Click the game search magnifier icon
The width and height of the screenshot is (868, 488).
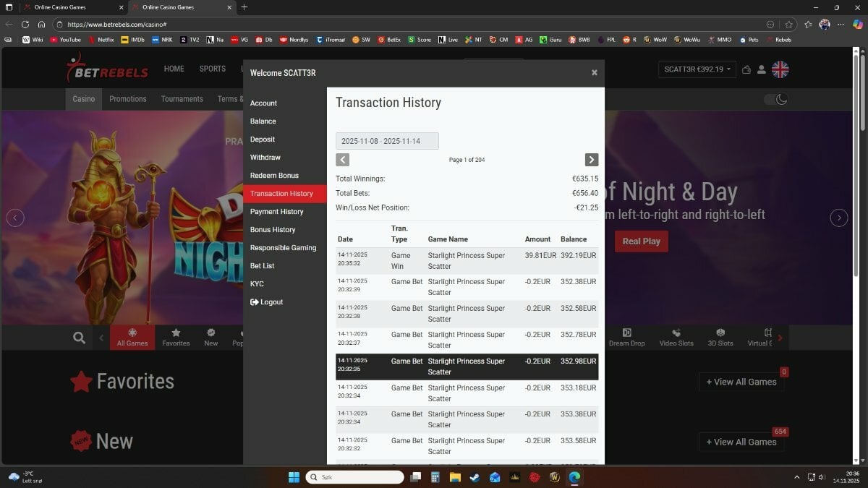click(80, 338)
